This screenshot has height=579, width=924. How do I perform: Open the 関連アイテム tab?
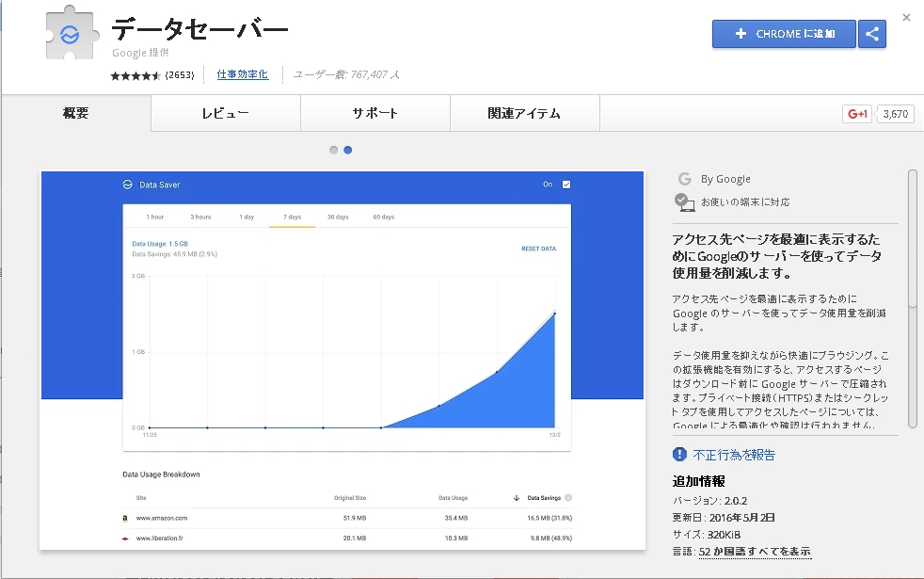[x=524, y=114]
